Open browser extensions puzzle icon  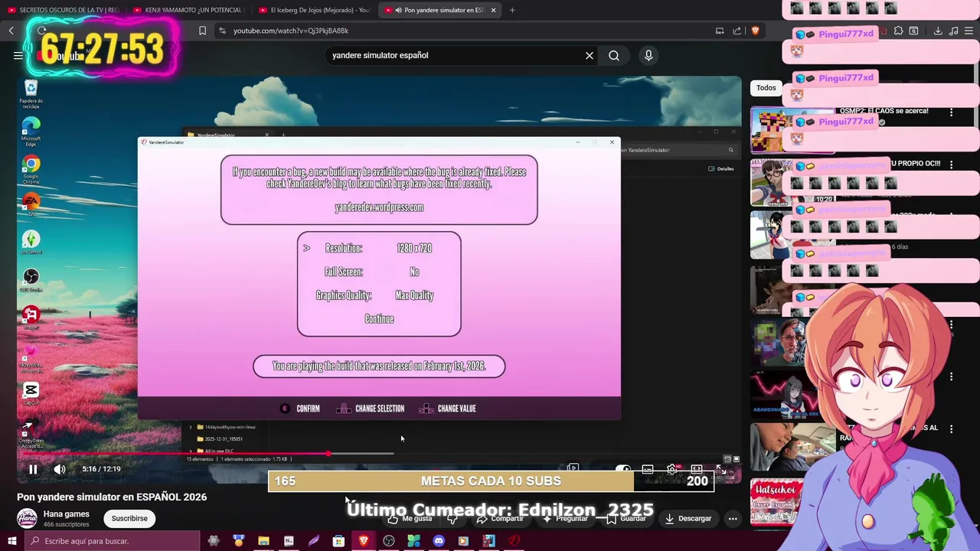pyautogui.click(x=899, y=31)
